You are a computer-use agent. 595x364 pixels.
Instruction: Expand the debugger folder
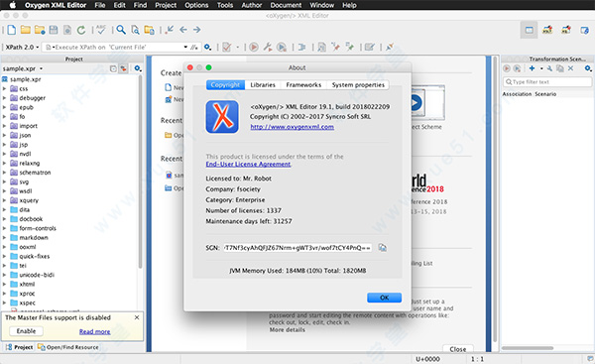click(x=5, y=98)
